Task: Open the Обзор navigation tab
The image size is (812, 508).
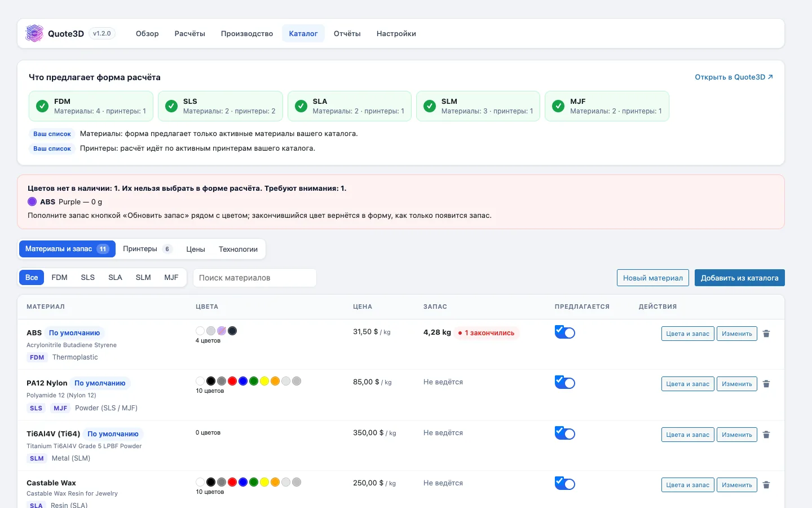Action: [x=147, y=33]
